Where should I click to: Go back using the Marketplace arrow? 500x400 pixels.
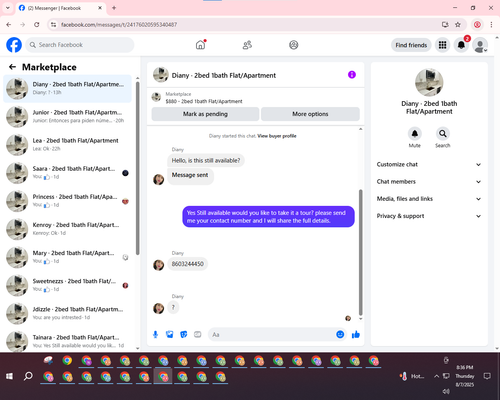point(12,67)
